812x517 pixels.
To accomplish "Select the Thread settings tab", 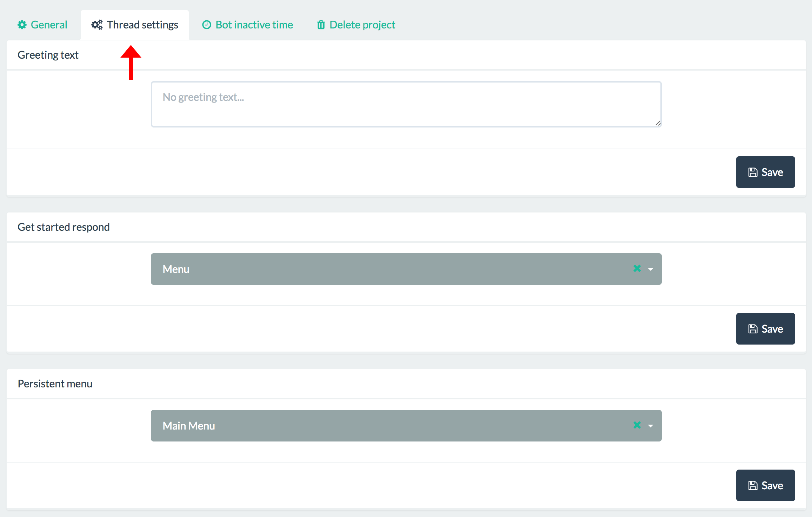I will point(142,25).
